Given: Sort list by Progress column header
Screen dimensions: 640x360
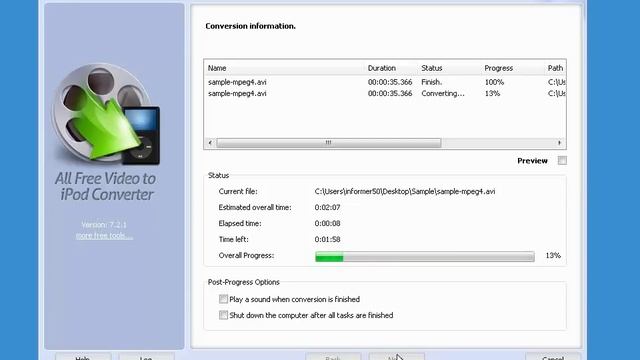Looking at the screenshot, I should (512, 68).
